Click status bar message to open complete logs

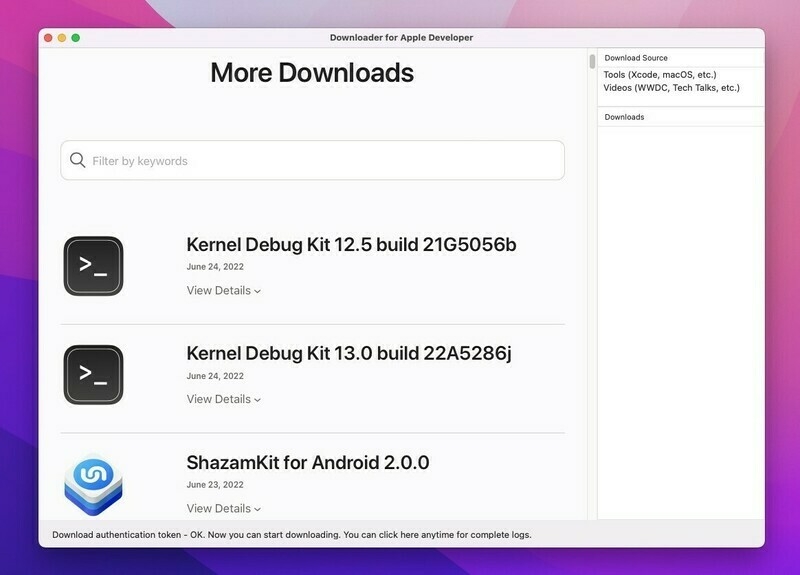pyautogui.click(x=292, y=535)
